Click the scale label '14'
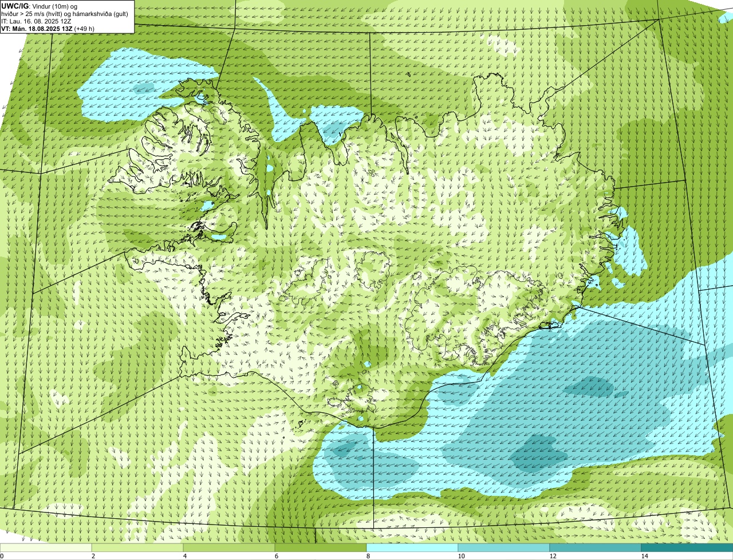This screenshot has width=733, height=560. [644, 556]
